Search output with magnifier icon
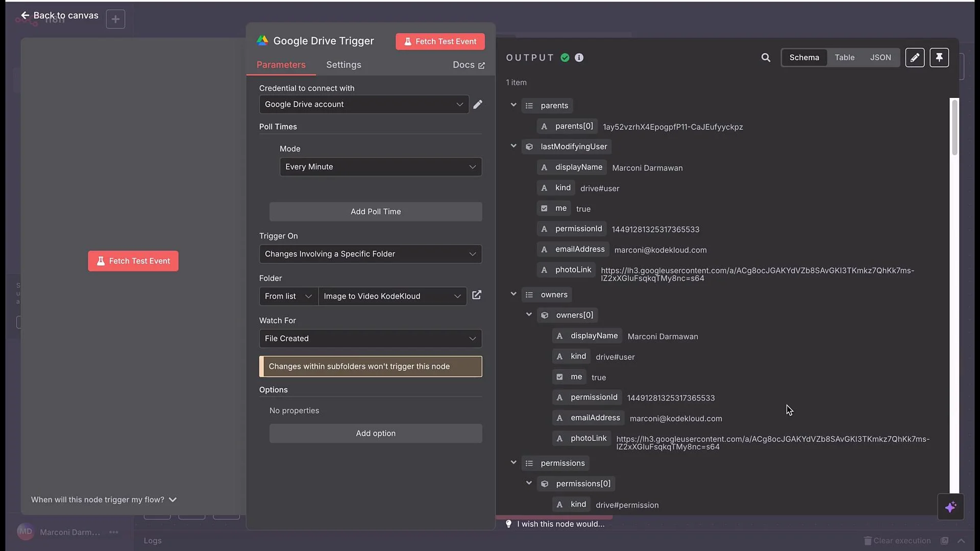The width and height of the screenshot is (980, 551). tap(766, 58)
